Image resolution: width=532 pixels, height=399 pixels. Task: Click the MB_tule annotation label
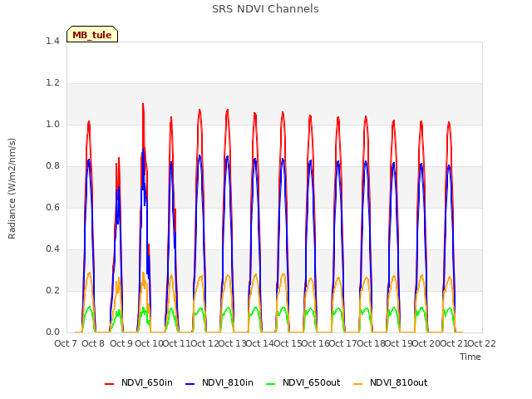(x=92, y=34)
